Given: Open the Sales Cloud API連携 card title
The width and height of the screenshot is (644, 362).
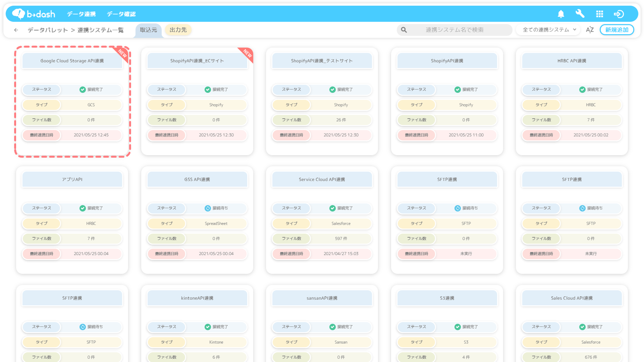Looking at the screenshot, I should pyautogui.click(x=572, y=298).
